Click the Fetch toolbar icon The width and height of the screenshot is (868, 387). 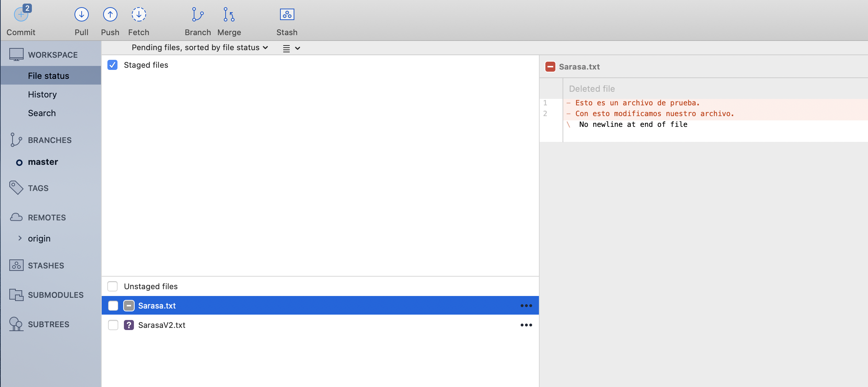point(139,15)
